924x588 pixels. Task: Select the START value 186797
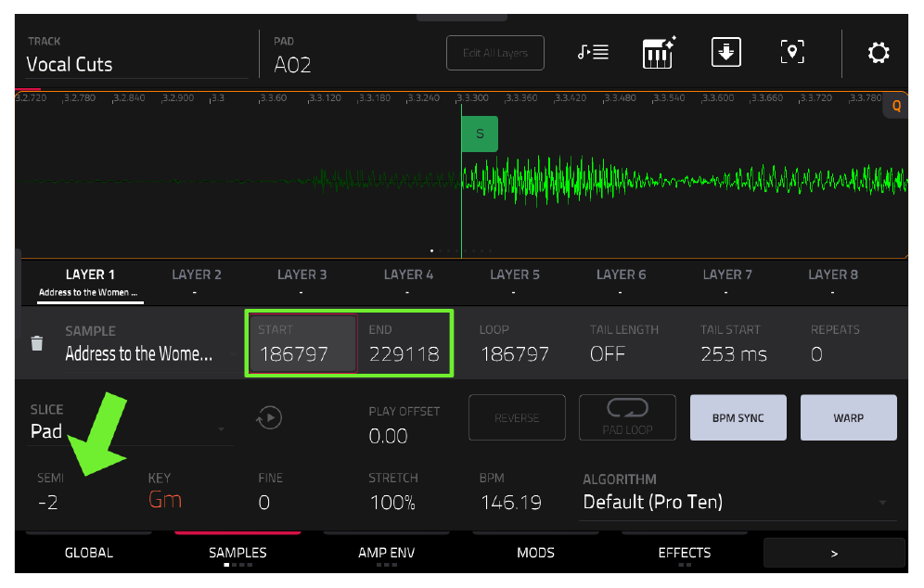click(302, 343)
